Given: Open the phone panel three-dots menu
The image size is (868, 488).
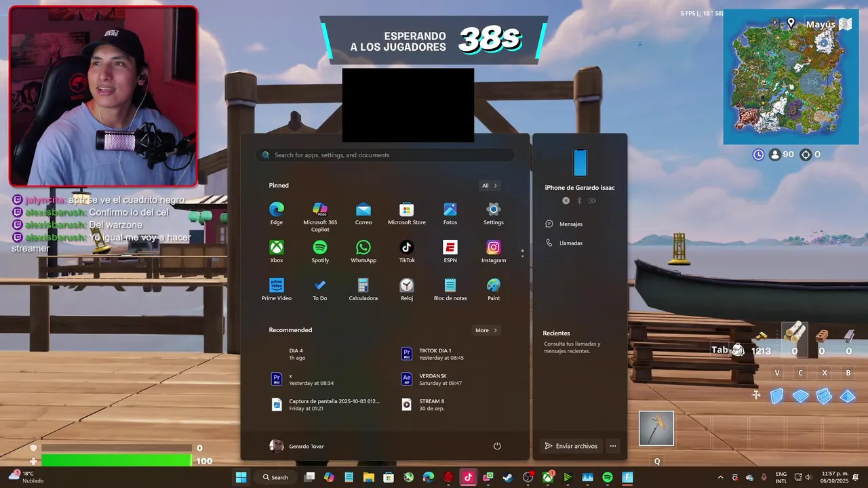Looking at the screenshot, I should coord(613,446).
